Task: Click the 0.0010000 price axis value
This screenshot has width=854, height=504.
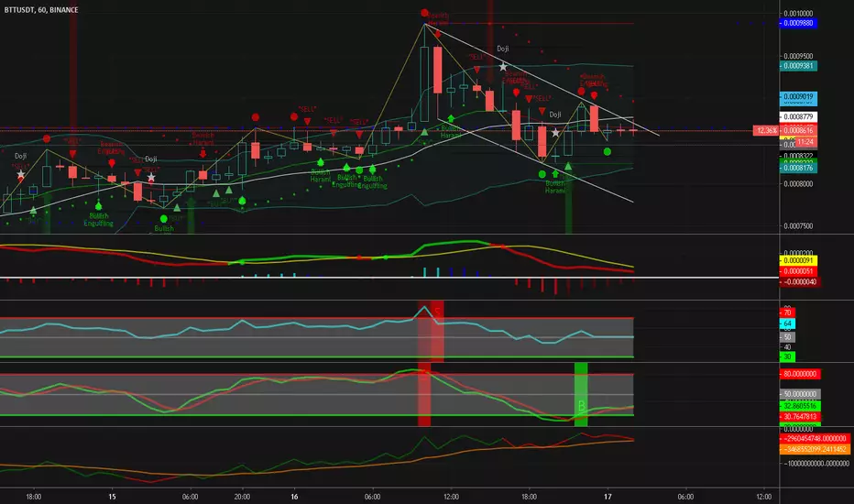Action: pos(798,14)
